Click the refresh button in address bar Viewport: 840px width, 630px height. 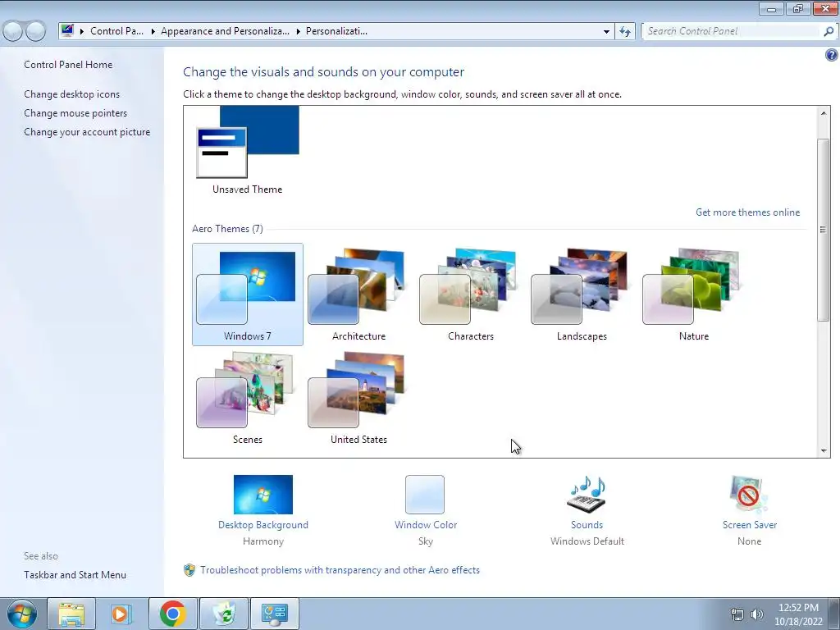[624, 31]
